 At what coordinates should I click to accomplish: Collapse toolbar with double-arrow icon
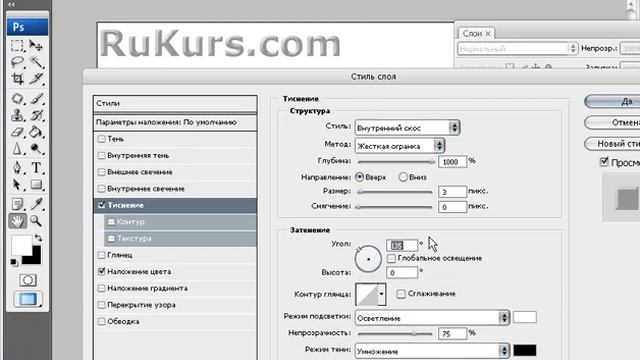(11, 4)
